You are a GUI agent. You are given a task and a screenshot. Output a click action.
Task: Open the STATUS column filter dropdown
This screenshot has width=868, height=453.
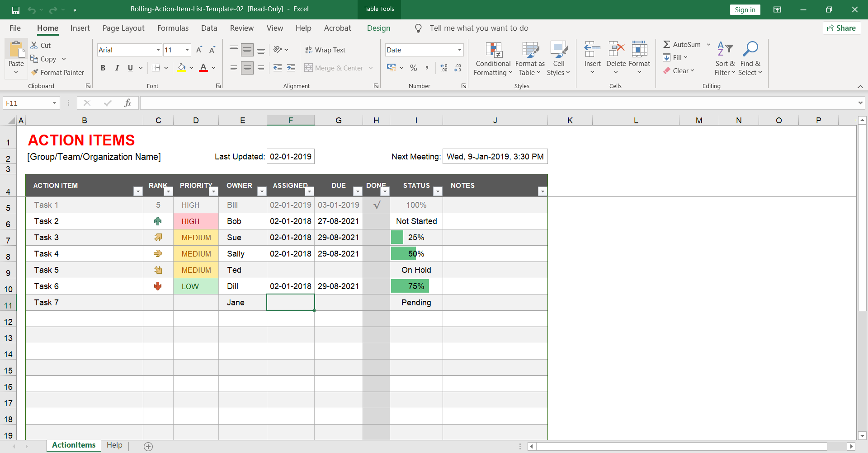[x=437, y=191]
